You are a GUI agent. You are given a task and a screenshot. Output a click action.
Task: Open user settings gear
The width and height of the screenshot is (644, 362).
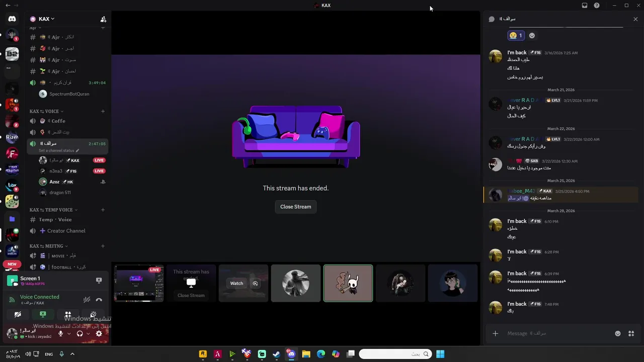coord(99,333)
